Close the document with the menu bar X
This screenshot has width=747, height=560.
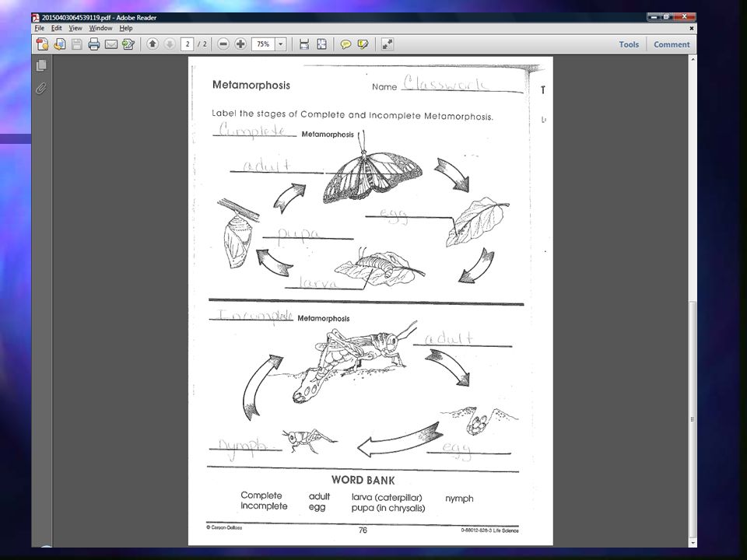[x=692, y=28]
